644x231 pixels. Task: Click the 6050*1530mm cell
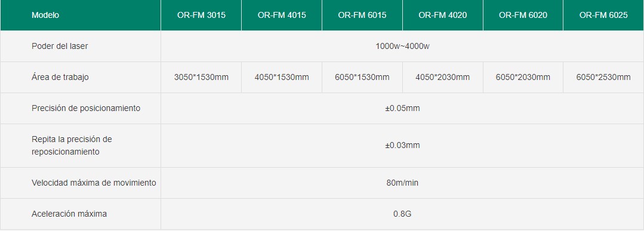362,77
